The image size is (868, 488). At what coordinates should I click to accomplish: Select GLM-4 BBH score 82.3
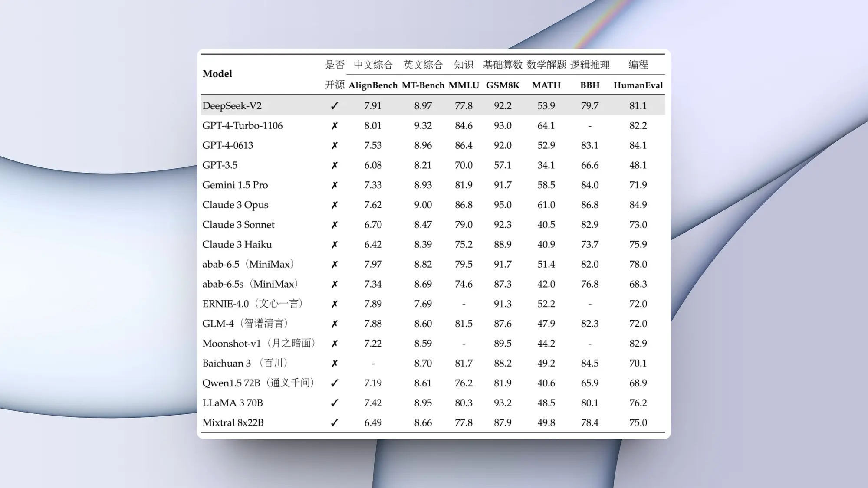[x=590, y=324]
